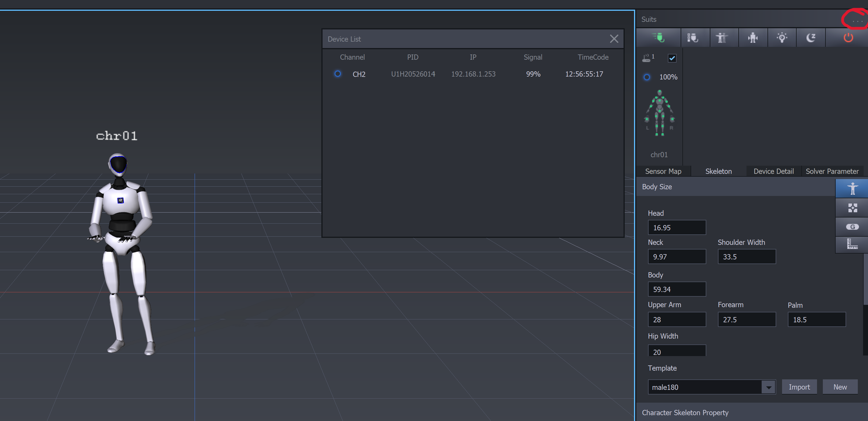Select the four-squares side tab icon
Viewport: 868px width, 421px height.
pyautogui.click(x=852, y=208)
